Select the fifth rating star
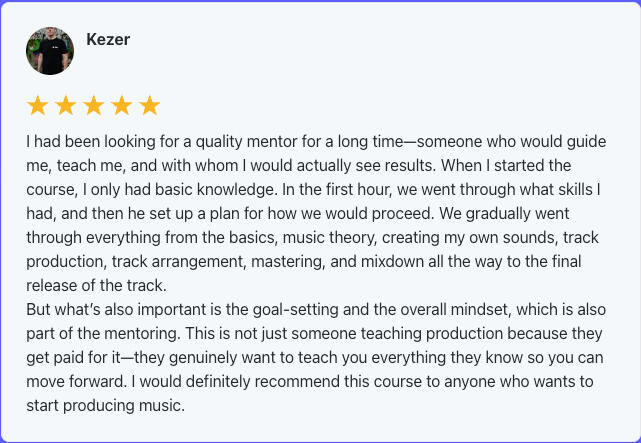This screenshot has width=641, height=443. 150,106
